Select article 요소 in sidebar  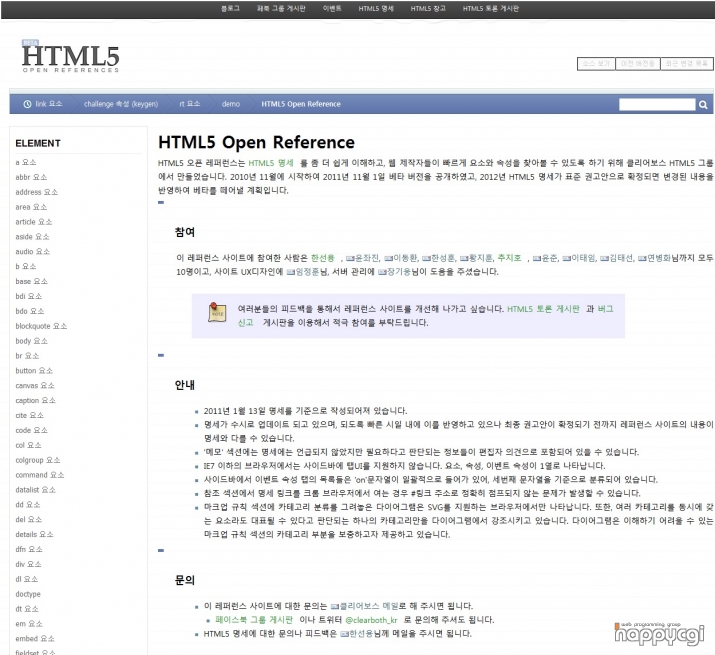tap(34, 222)
